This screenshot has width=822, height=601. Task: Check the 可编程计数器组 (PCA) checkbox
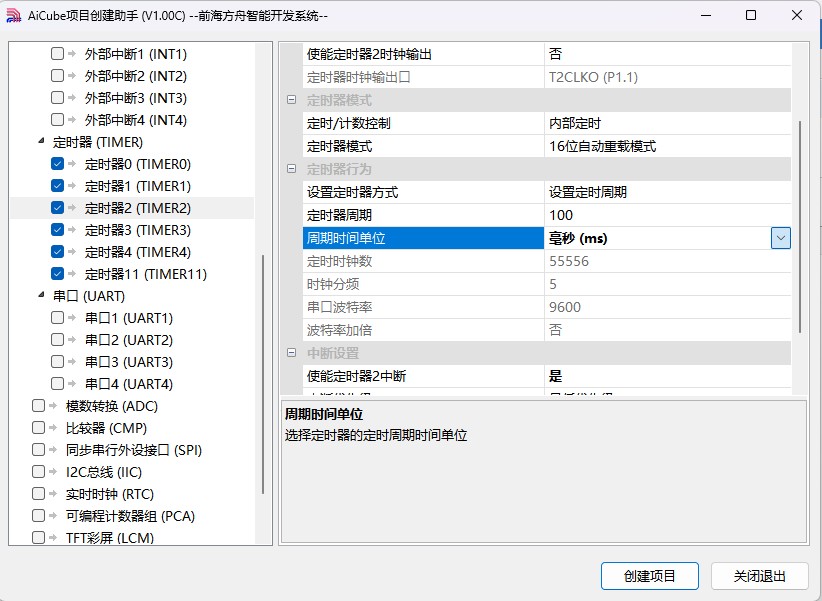(38, 516)
